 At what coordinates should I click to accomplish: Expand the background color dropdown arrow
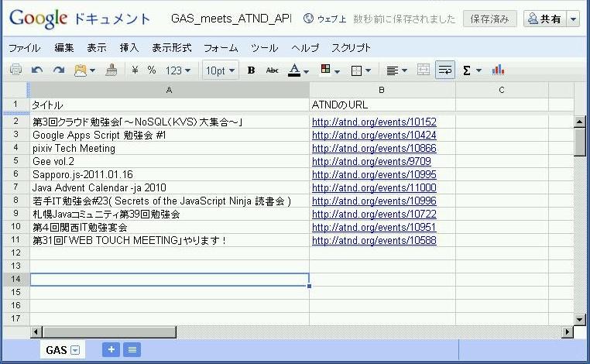pyautogui.click(x=337, y=71)
